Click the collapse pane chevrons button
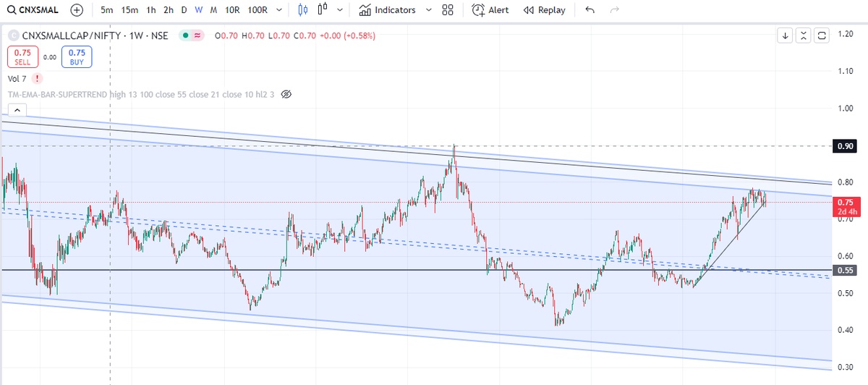The height and width of the screenshot is (385, 868). 804,35
